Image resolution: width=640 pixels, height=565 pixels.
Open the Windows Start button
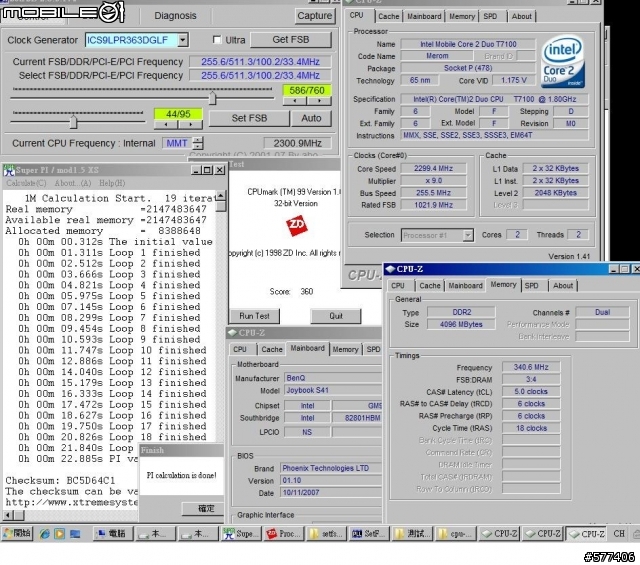click(x=17, y=534)
